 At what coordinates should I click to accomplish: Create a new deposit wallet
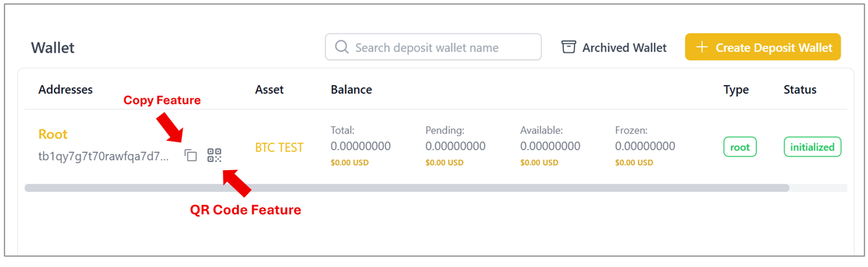coord(763,47)
